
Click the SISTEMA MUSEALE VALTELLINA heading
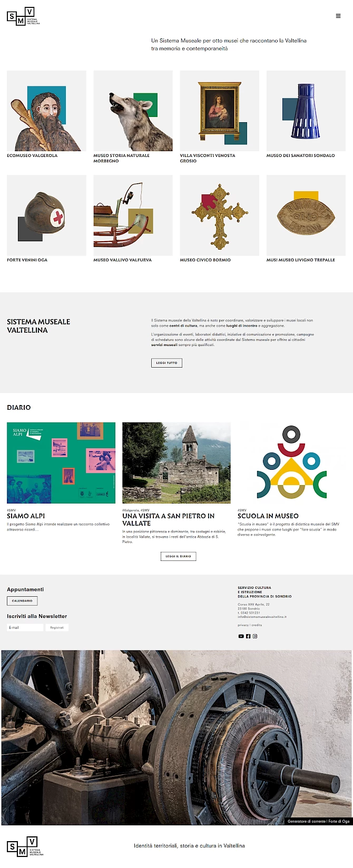38,326
